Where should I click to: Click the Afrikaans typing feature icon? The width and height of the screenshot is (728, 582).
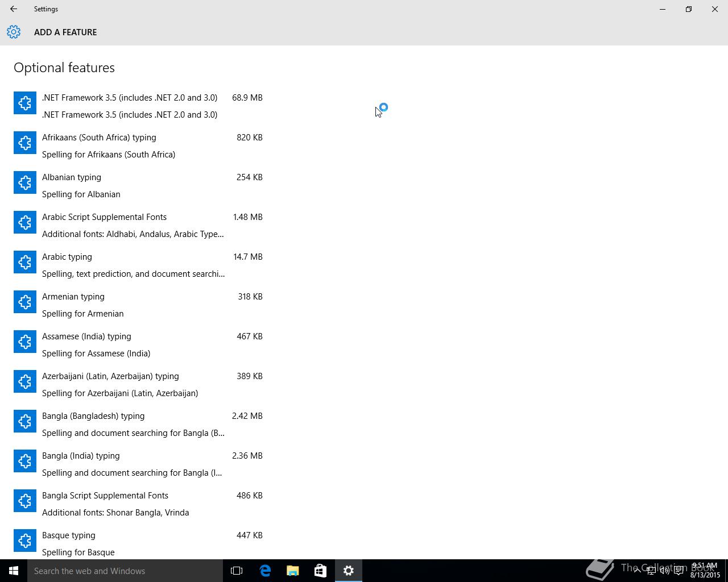coord(25,143)
